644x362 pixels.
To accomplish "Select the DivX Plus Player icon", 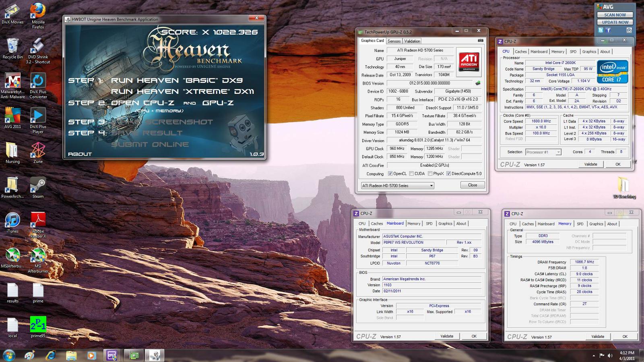I will click(x=38, y=120).
